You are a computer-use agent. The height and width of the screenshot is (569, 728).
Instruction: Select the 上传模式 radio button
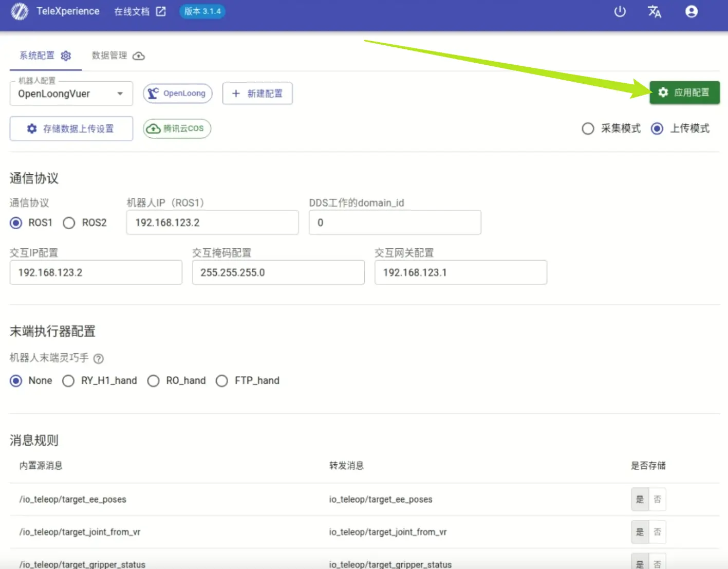[657, 129]
